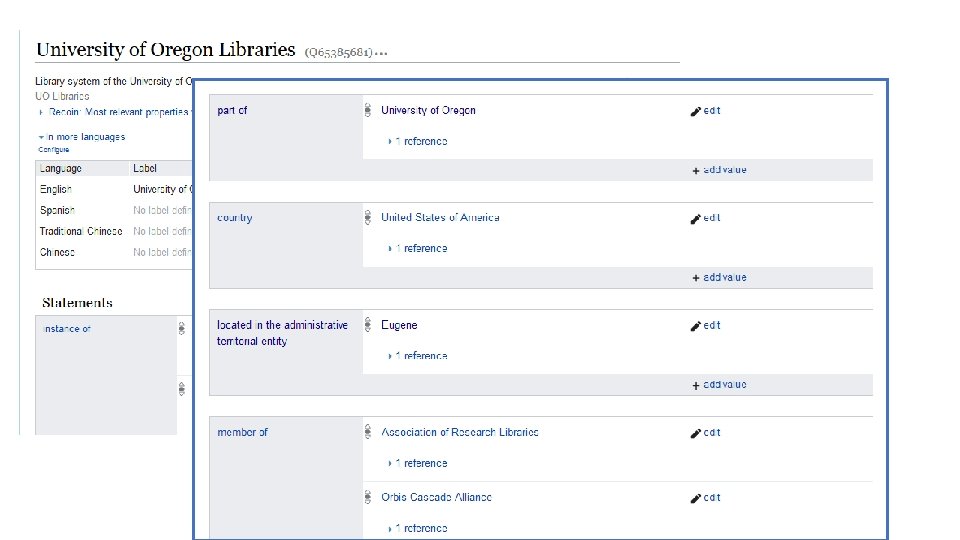Image resolution: width=960 pixels, height=540 pixels.
Task: Click the Configure languages link
Action: pyautogui.click(x=54, y=149)
